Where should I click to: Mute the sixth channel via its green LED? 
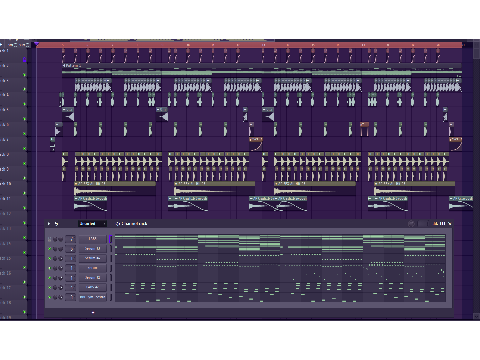50,287
